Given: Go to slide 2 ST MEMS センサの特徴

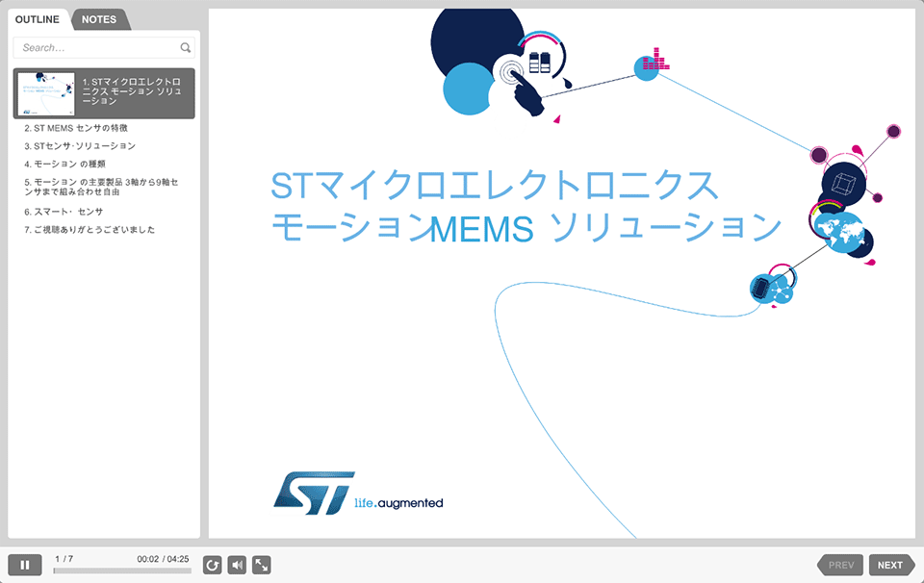Looking at the screenshot, I should (76, 128).
